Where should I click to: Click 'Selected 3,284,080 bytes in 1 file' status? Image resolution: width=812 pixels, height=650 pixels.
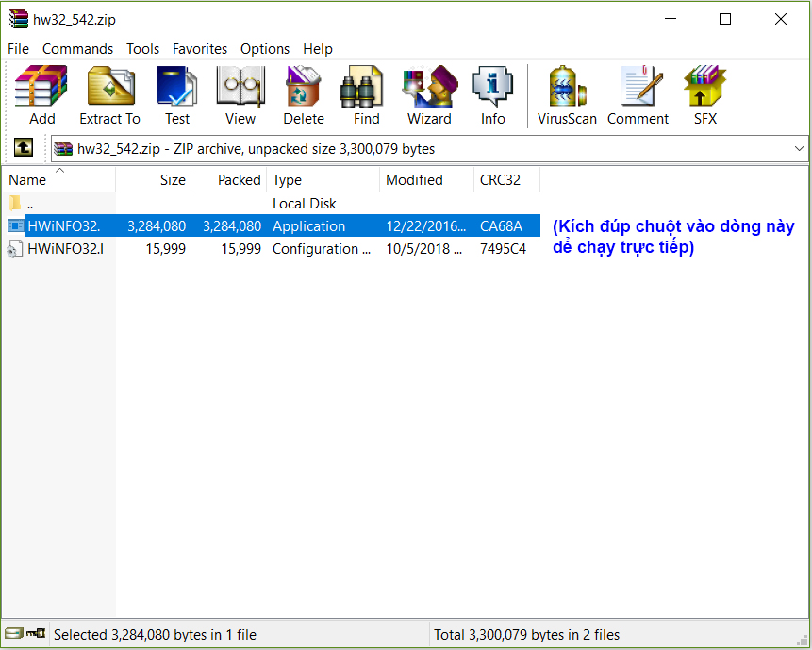[x=155, y=635]
